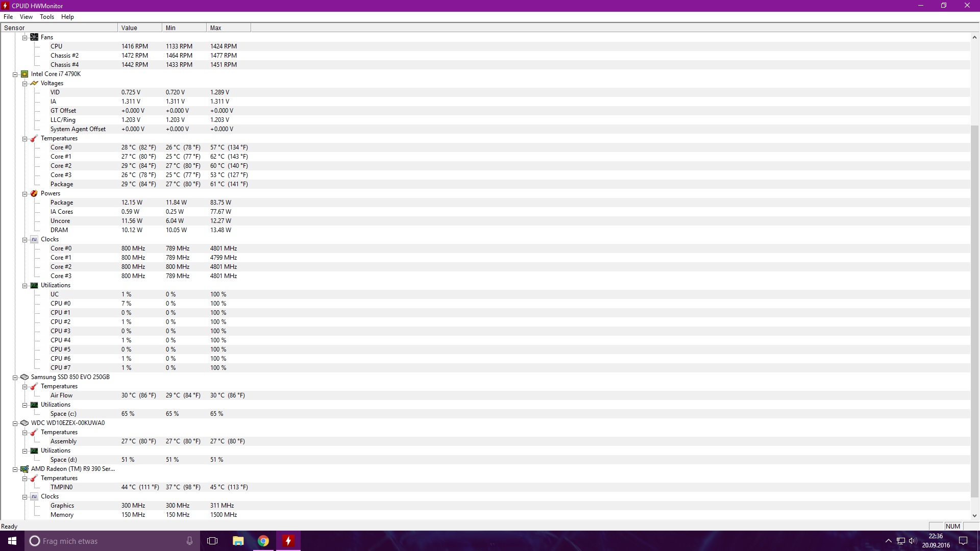Open the View menu
Screen dimensions: 980x551
[26, 17]
